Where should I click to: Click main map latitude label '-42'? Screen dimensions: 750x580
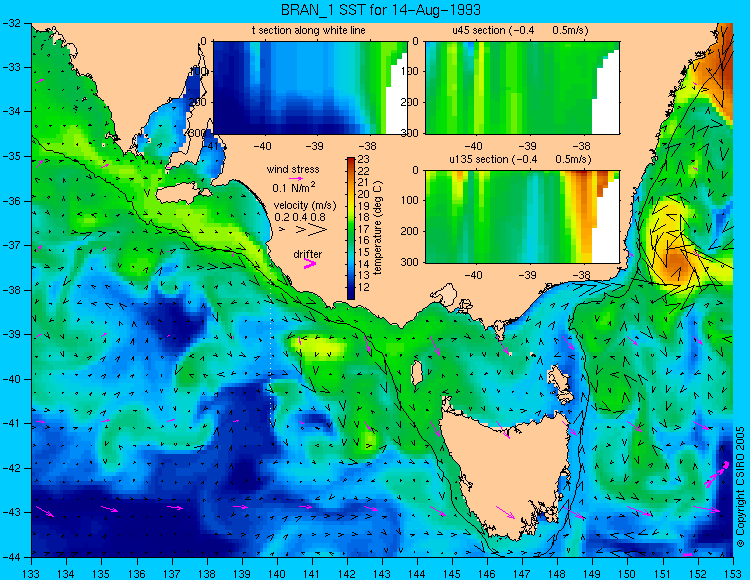coord(11,468)
